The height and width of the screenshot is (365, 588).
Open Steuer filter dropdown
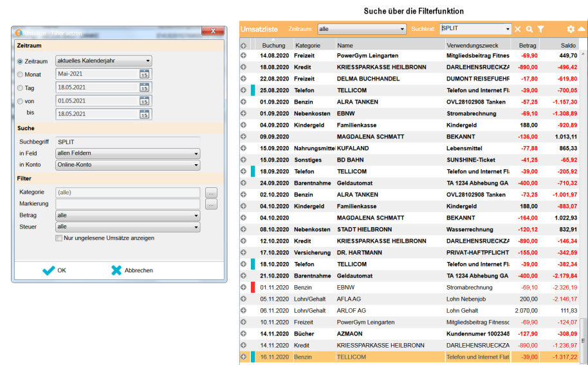point(127,227)
